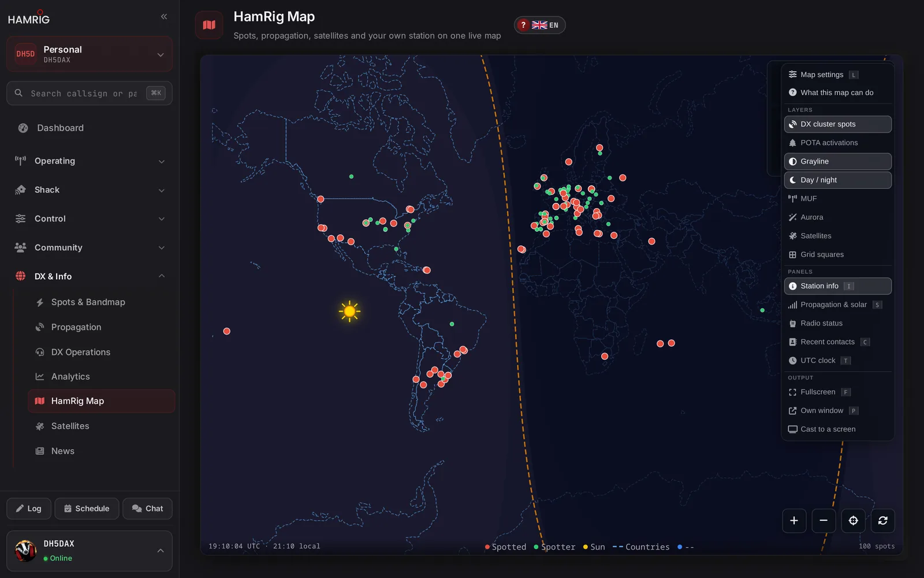Open the Chat button
924x578 pixels.
coord(147,509)
